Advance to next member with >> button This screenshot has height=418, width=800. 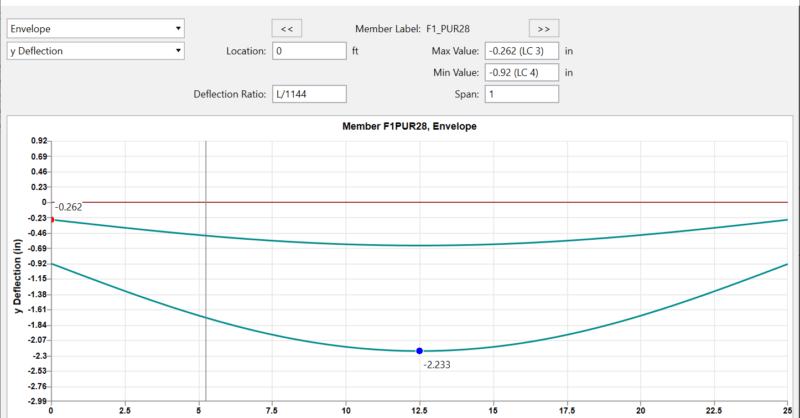point(543,28)
